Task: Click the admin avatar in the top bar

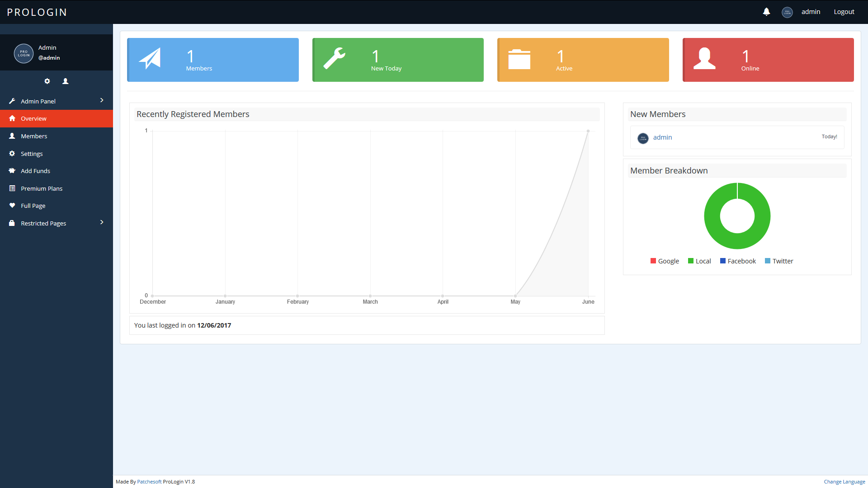Action: click(787, 12)
